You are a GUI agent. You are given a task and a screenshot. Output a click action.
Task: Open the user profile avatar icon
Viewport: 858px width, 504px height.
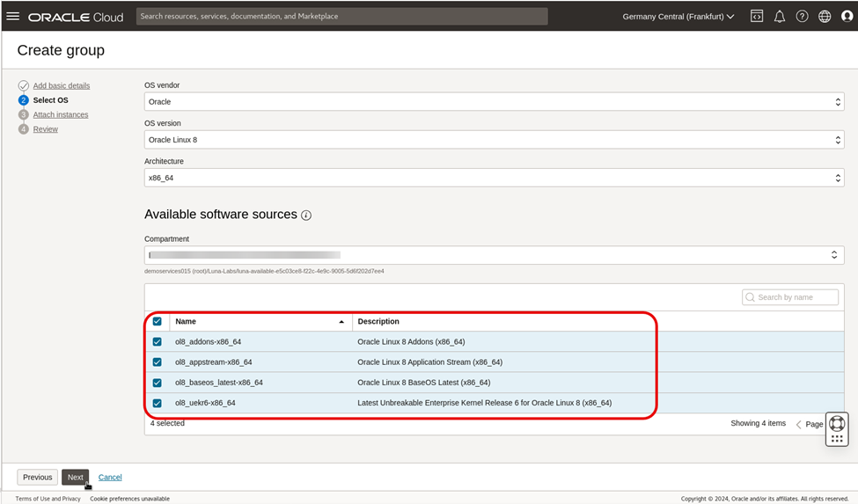click(x=847, y=17)
